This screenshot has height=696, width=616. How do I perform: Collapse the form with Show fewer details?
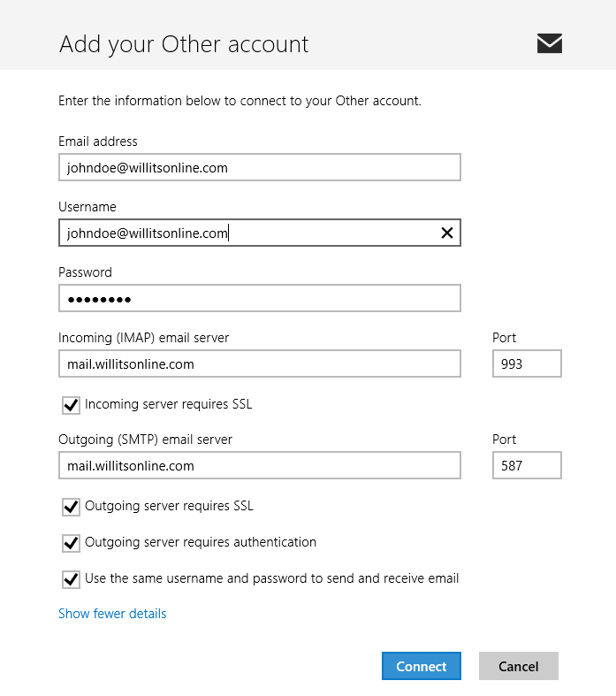(x=112, y=614)
